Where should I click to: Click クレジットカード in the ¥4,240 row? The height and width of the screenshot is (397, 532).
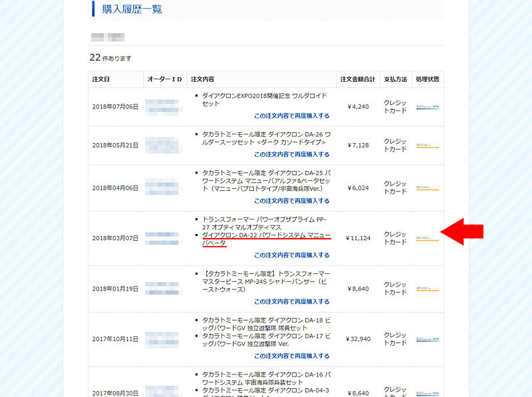click(395, 106)
